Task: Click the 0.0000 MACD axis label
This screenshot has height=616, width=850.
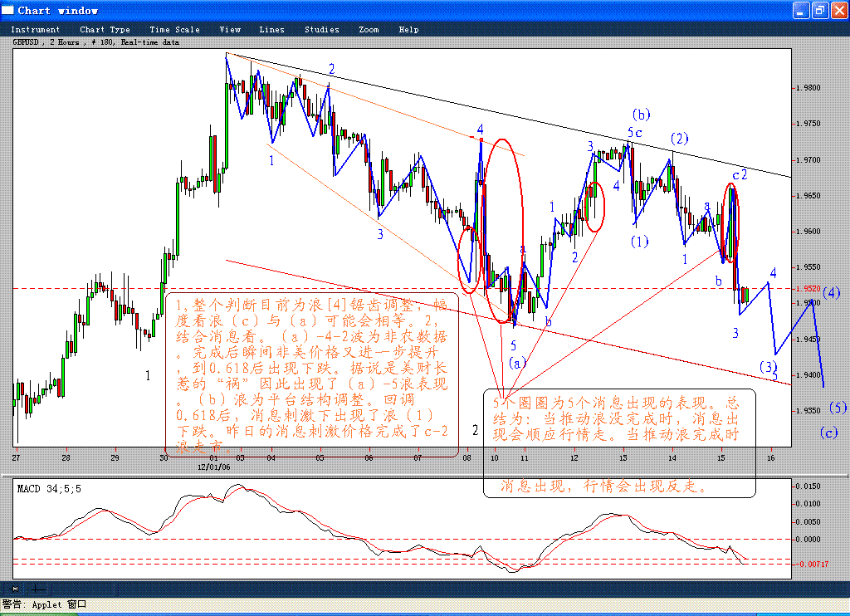Action: click(808, 540)
